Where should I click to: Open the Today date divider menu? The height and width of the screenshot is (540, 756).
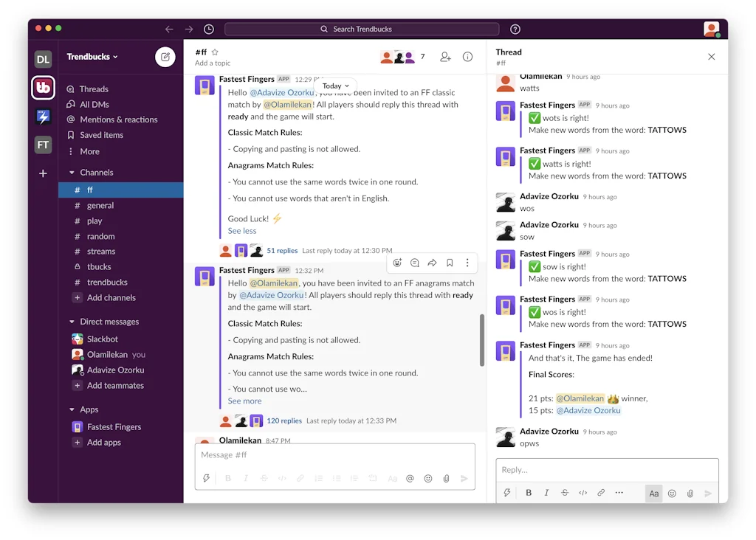coord(335,86)
